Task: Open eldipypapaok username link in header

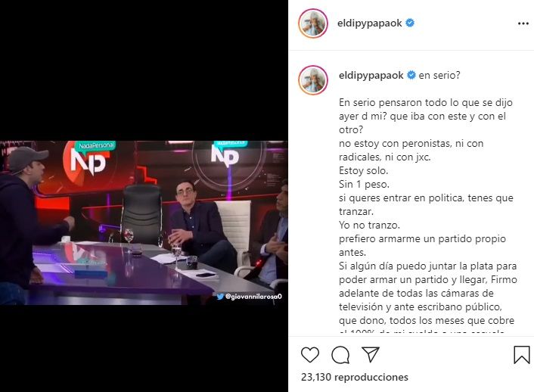Action: click(x=370, y=23)
